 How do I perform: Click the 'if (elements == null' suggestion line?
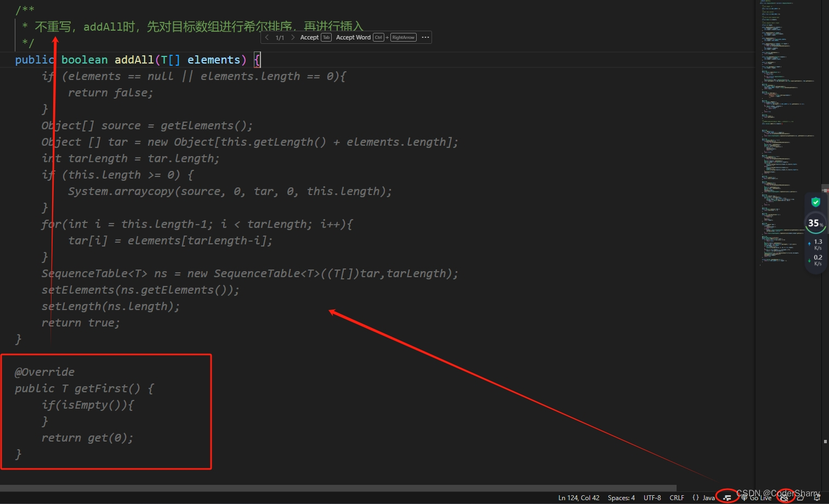point(194,76)
